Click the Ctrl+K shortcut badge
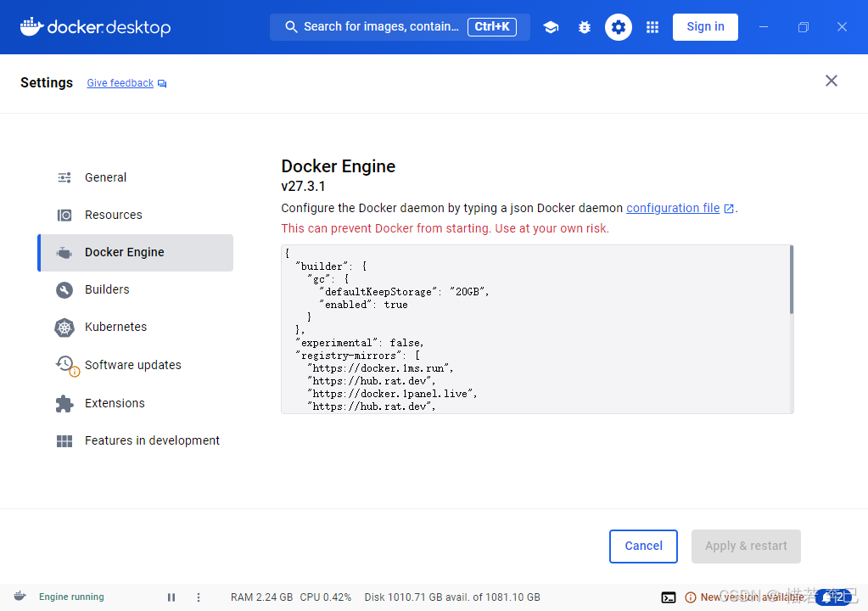The image size is (868, 611). 491,26
